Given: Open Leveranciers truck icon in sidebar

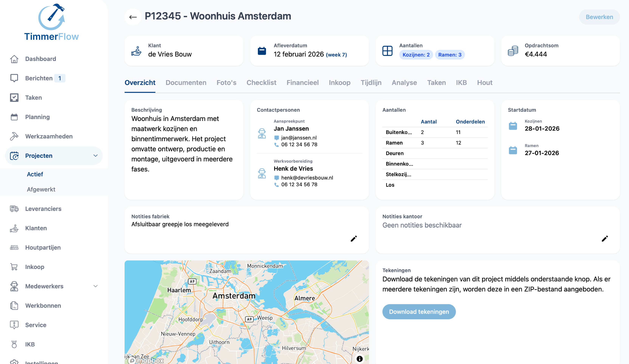Looking at the screenshot, I should 14,209.
